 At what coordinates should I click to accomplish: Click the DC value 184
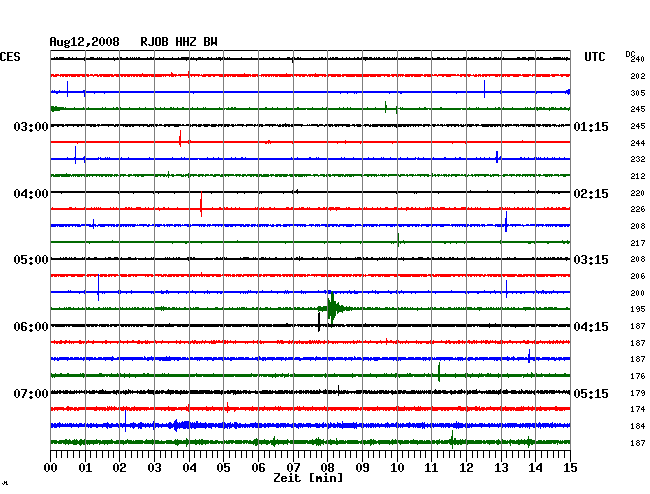click(638, 426)
